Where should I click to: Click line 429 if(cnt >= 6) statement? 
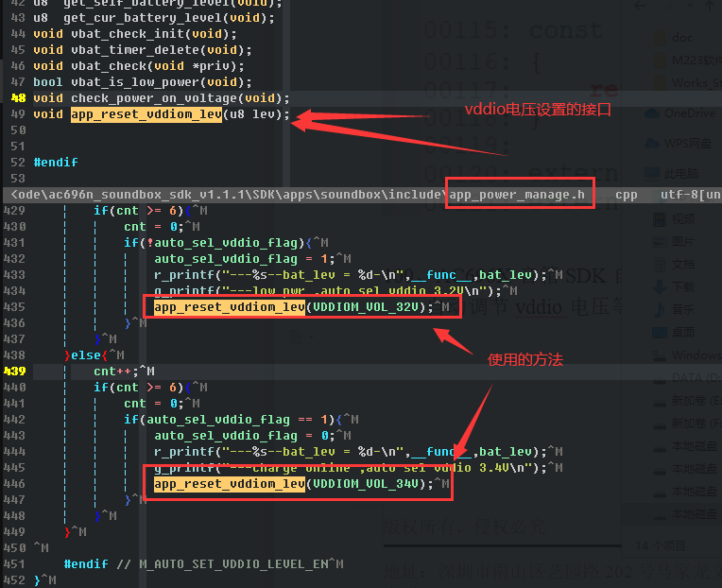pyautogui.click(x=143, y=211)
